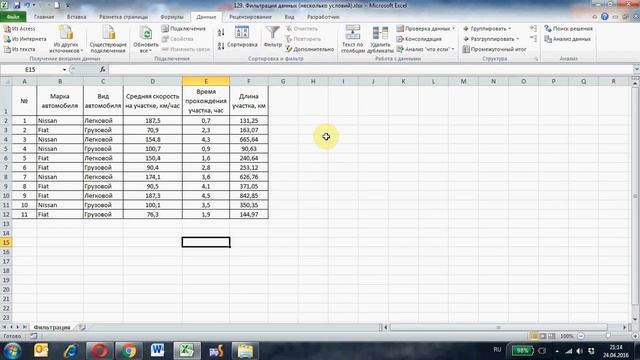The width and height of the screenshot is (640, 360).
Task: Toggle the Фильтр funnel
Action: click(272, 37)
